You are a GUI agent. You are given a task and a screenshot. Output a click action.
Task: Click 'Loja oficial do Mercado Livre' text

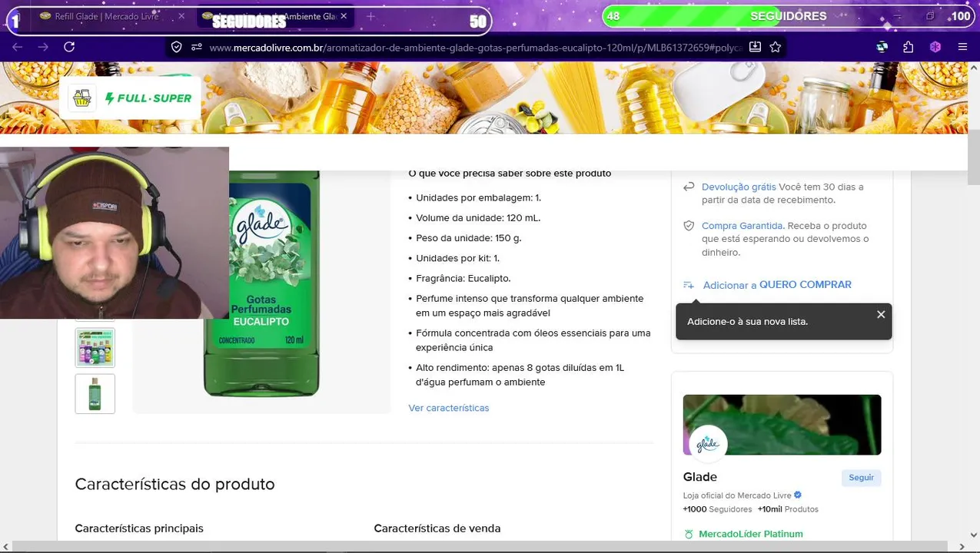pos(737,495)
